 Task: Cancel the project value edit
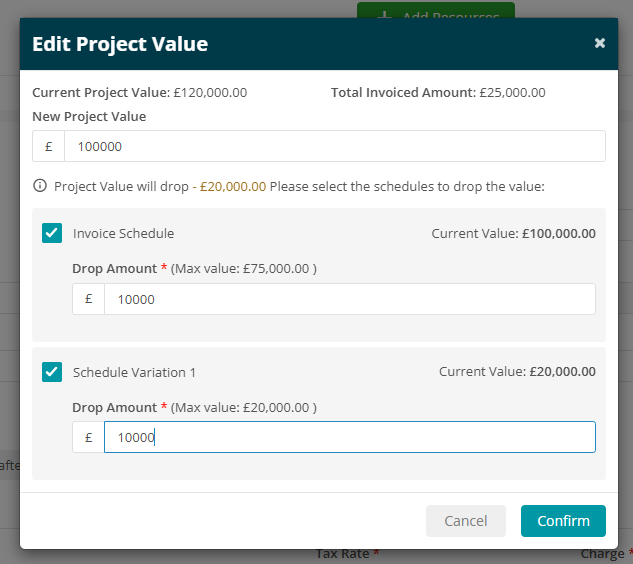tap(465, 521)
